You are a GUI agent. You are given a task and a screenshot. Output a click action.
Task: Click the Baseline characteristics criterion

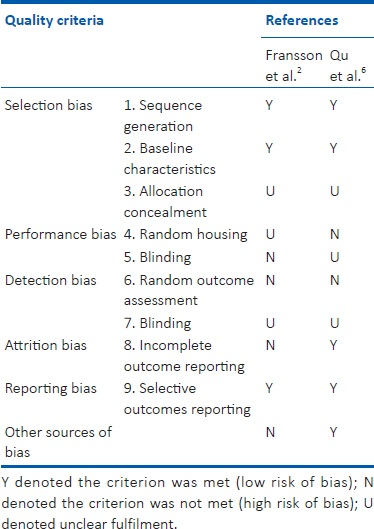pyautogui.click(x=170, y=159)
